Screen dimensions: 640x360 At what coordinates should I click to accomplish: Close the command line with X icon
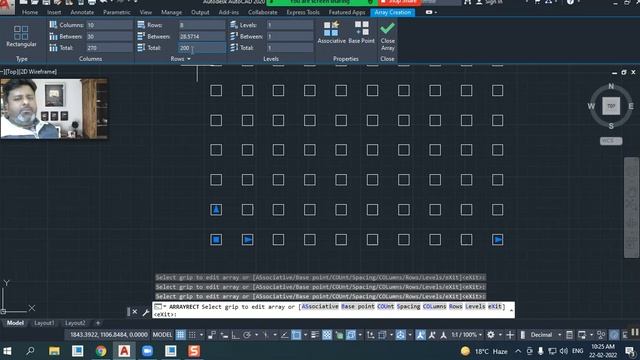coord(135,312)
